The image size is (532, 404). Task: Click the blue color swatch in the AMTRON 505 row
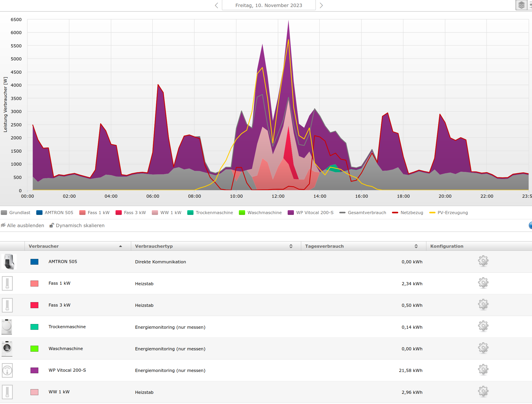tap(34, 262)
